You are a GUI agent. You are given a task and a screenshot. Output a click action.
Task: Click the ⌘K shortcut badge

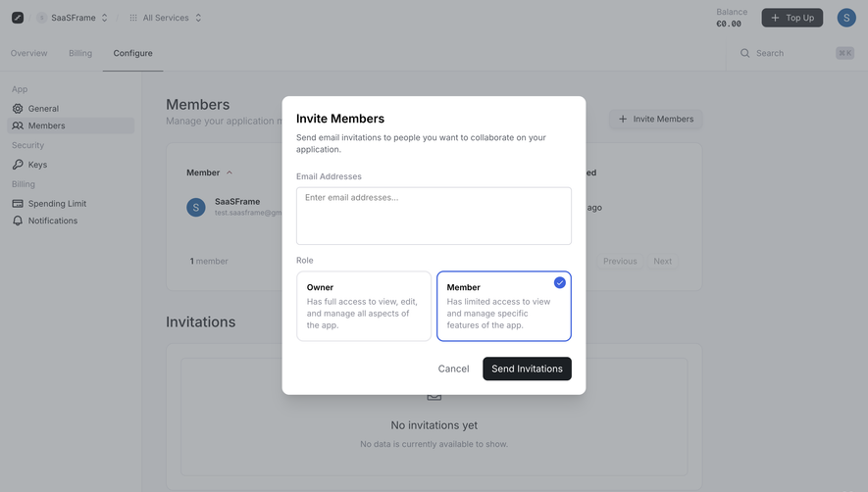(x=844, y=53)
